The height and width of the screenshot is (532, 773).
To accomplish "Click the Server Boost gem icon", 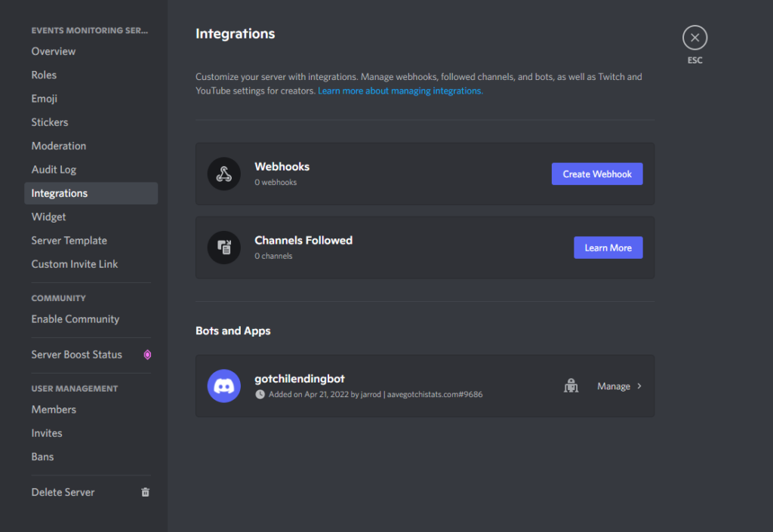I will coord(147,355).
